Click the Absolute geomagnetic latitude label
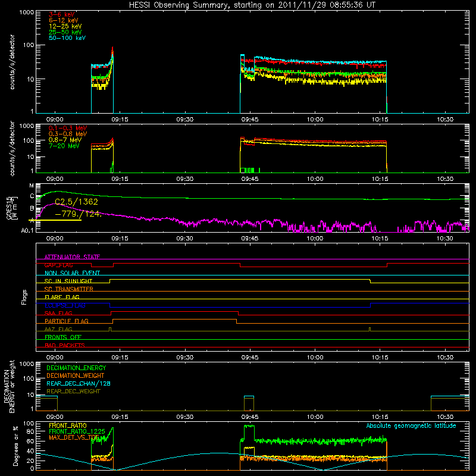Viewport: 476px width, 476px height. pyautogui.click(x=411, y=425)
